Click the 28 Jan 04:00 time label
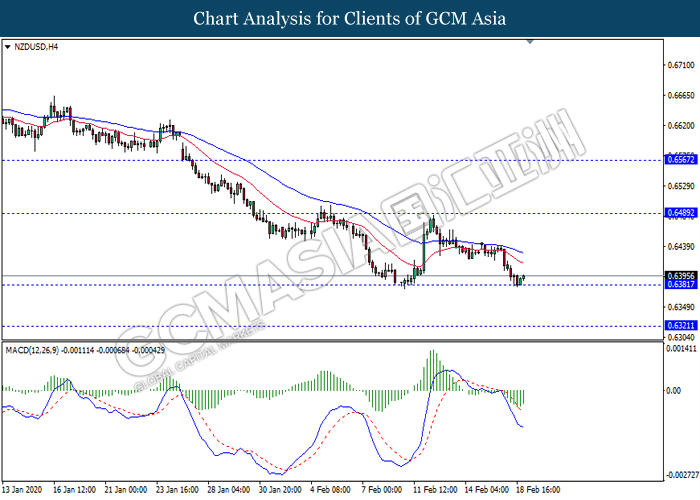 click(x=229, y=490)
